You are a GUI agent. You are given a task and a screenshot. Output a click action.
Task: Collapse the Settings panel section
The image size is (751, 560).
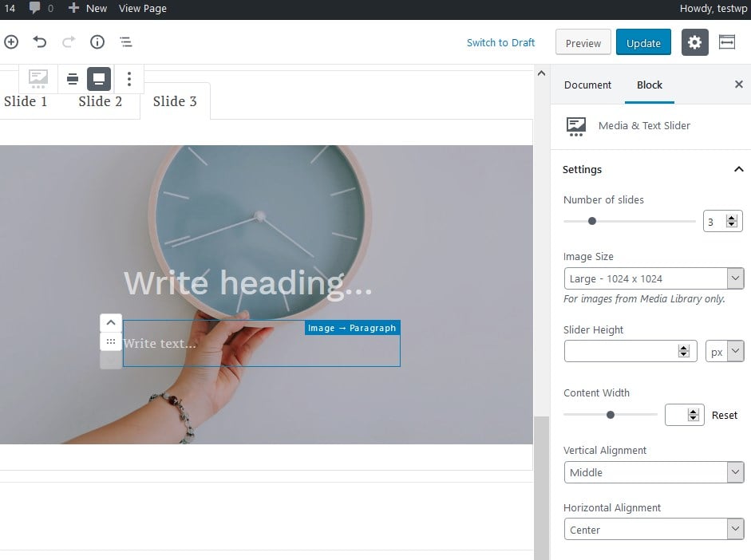click(738, 169)
